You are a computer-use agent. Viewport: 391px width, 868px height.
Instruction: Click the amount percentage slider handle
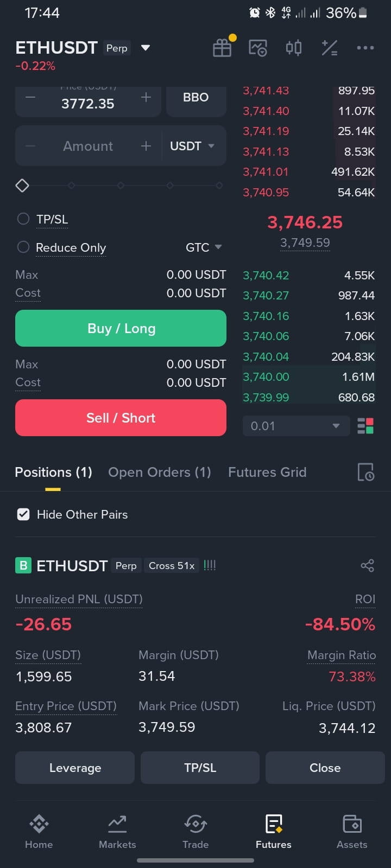22,186
